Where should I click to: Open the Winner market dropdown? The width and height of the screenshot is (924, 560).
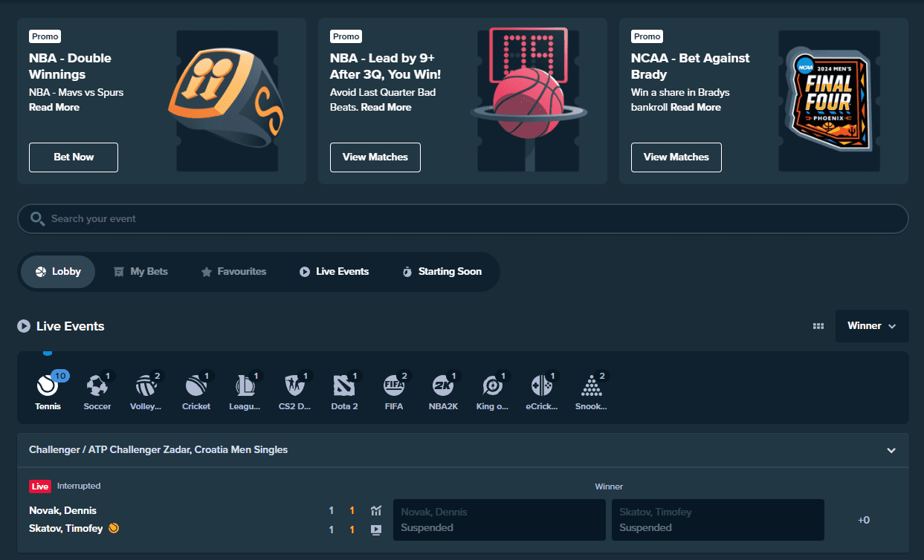coord(872,326)
